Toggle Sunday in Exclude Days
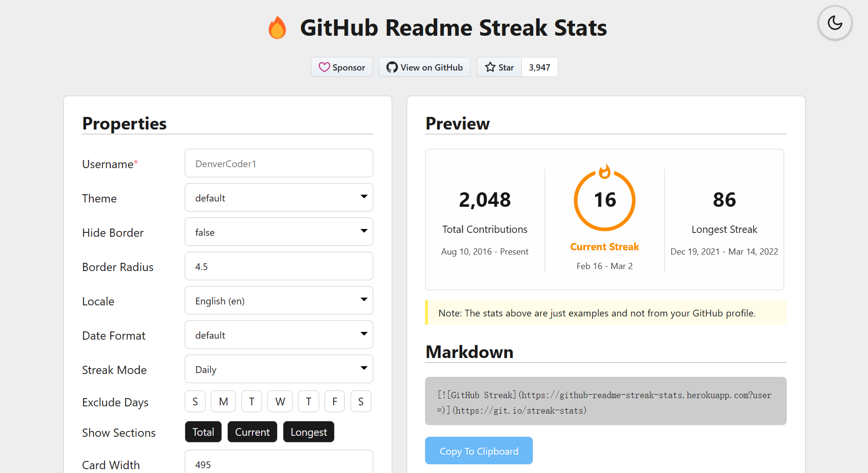The width and height of the screenshot is (868, 473). coord(195,401)
